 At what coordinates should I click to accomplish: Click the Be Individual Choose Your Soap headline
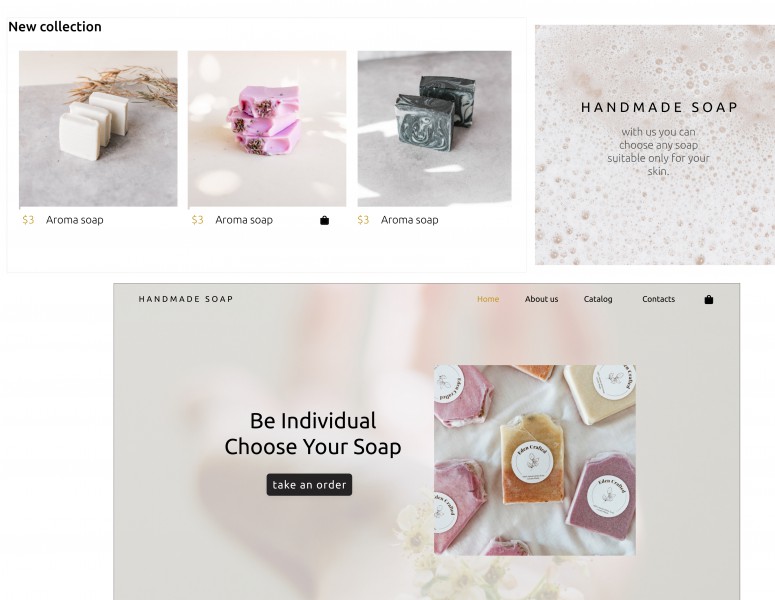(x=312, y=434)
